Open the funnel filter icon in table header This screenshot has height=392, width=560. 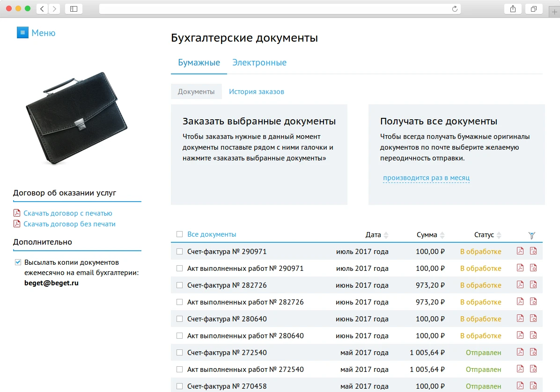[x=532, y=235]
